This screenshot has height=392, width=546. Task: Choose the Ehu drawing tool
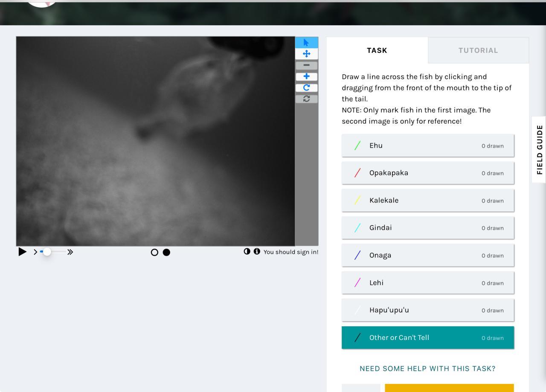tap(428, 145)
